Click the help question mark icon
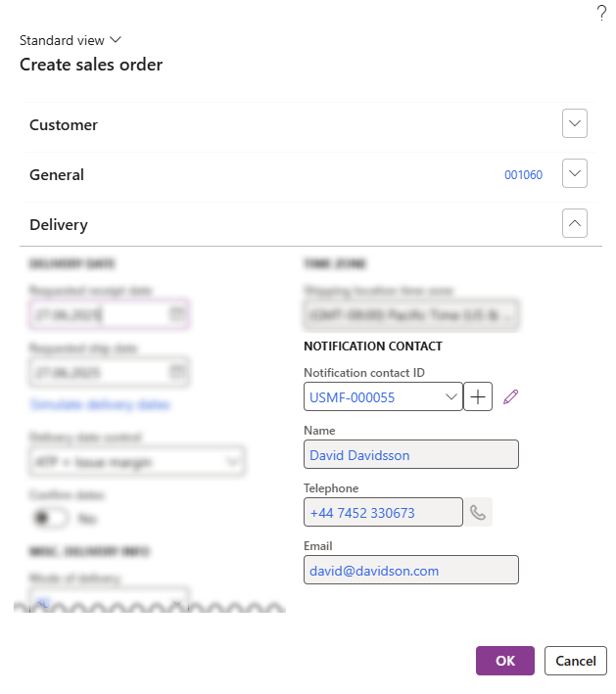616x694 pixels. [601, 13]
